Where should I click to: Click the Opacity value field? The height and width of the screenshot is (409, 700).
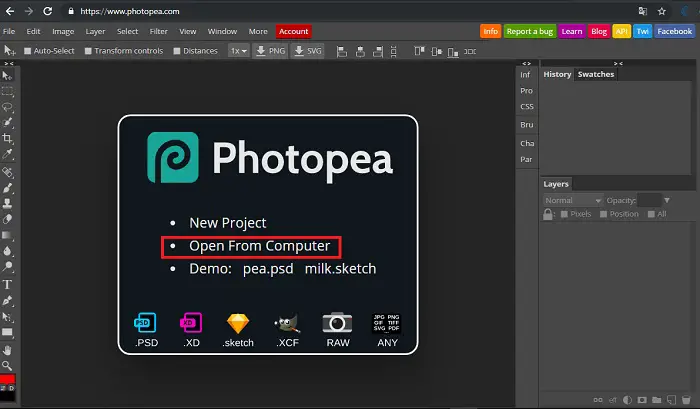[x=649, y=200]
